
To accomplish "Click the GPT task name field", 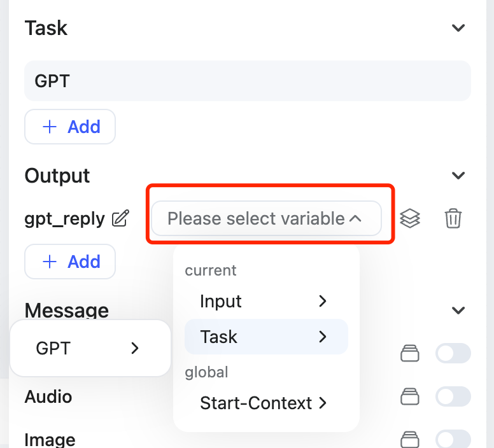I will tap(247, 81).
